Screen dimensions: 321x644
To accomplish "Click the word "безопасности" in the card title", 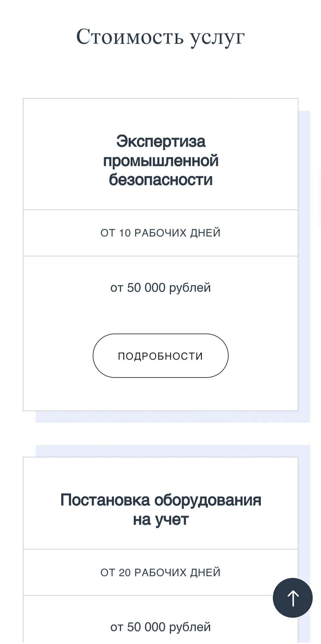I will click(160, 180).
